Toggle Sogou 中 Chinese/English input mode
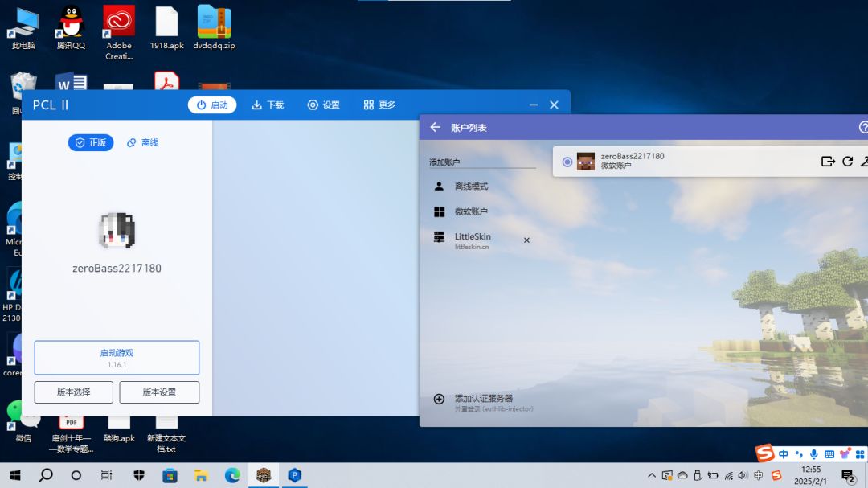 point(784,454)
